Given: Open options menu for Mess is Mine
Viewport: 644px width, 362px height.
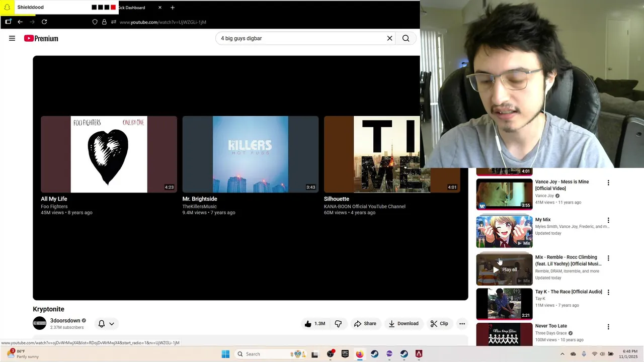Looking at the screenshot, I should pyautogui.click(x=608, y=183).
